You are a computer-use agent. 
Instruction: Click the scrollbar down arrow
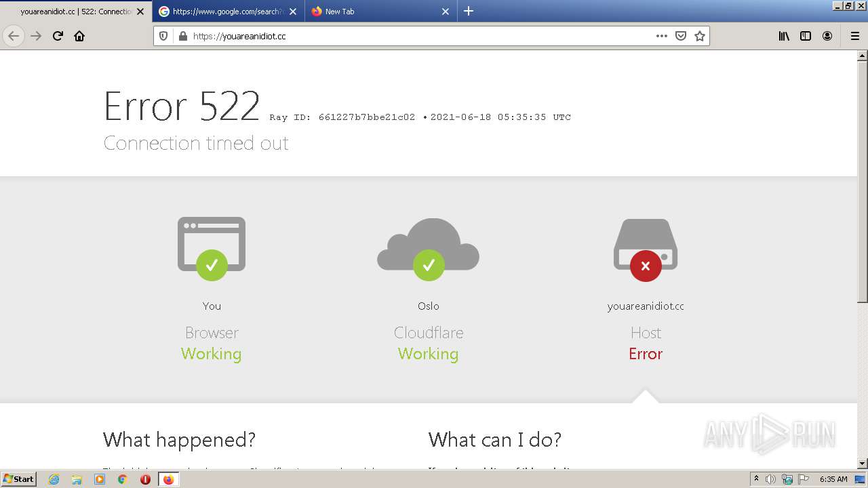pyautogui.click(x=863, y=464)
